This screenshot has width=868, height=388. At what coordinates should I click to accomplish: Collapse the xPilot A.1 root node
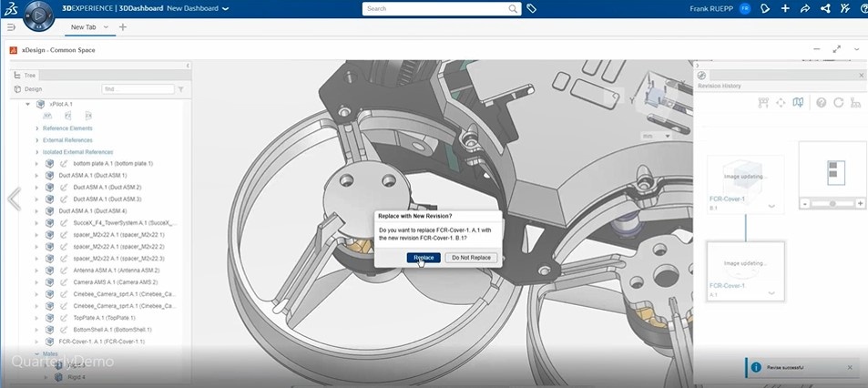tap(28, 105)
